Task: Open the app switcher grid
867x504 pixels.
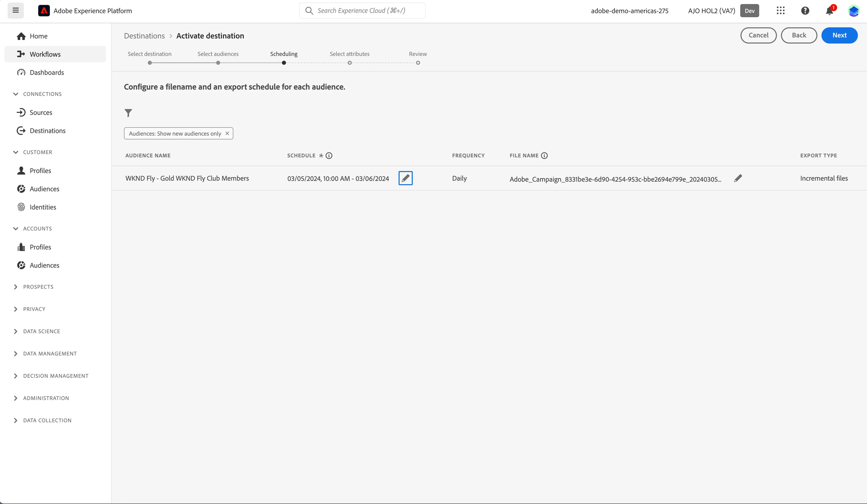Action: (780, 11)
